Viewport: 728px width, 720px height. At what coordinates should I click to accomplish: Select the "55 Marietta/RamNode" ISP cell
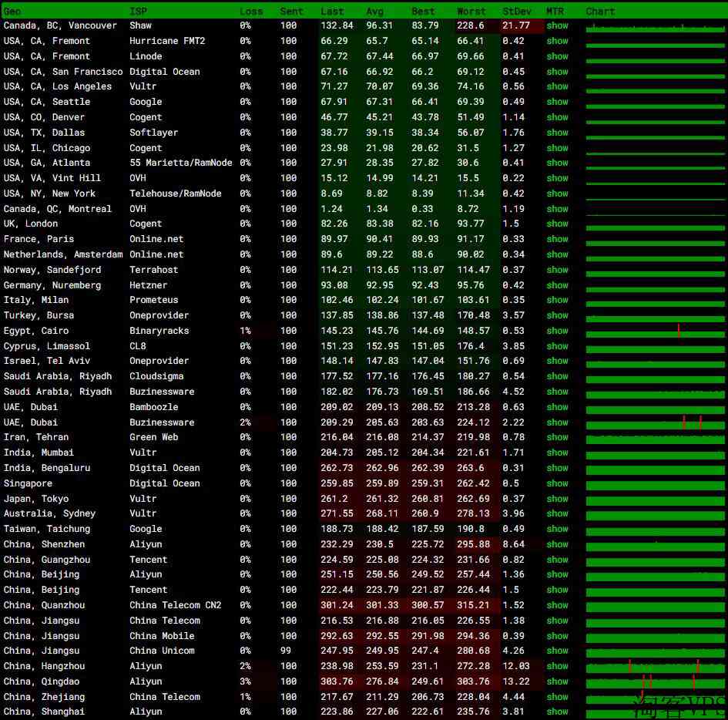[x=180, y=163]
